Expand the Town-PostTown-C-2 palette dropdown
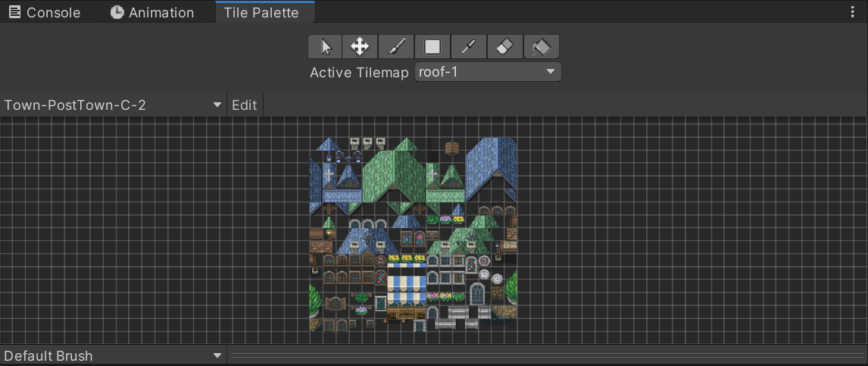Image resolution: width=868 pixels, height=366 pixels. point(113,105)
